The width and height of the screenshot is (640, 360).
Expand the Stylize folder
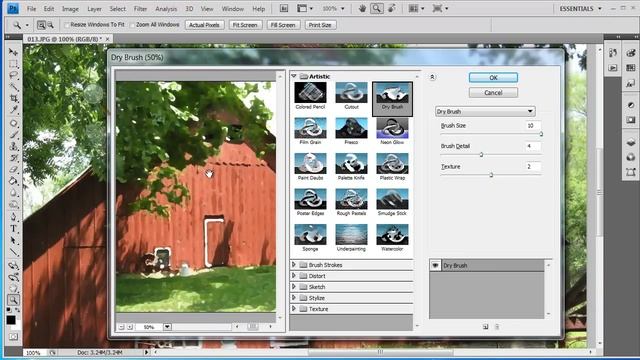[x=294, y=298]
